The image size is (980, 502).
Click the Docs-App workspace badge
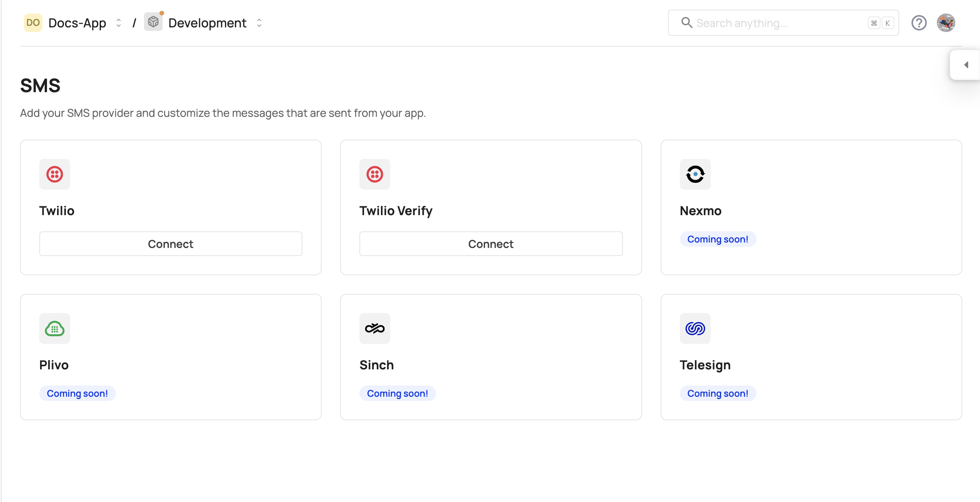[x=33, y=22]
